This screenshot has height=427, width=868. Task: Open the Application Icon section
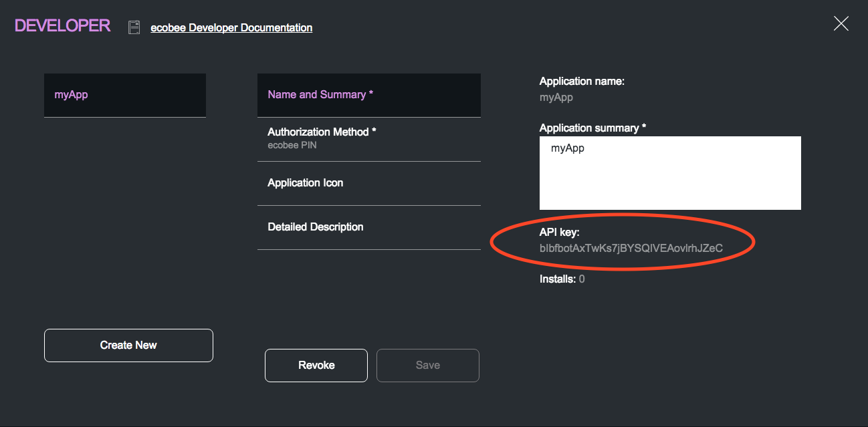coord(369,183)
